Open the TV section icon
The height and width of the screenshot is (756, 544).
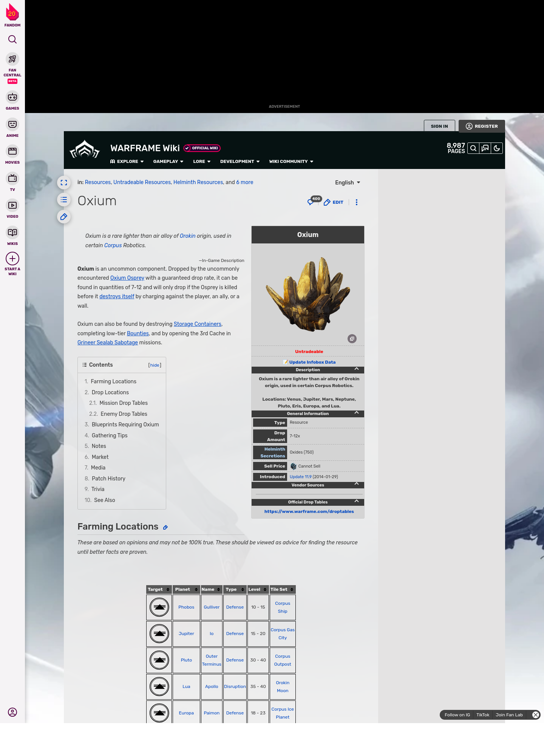12,178
